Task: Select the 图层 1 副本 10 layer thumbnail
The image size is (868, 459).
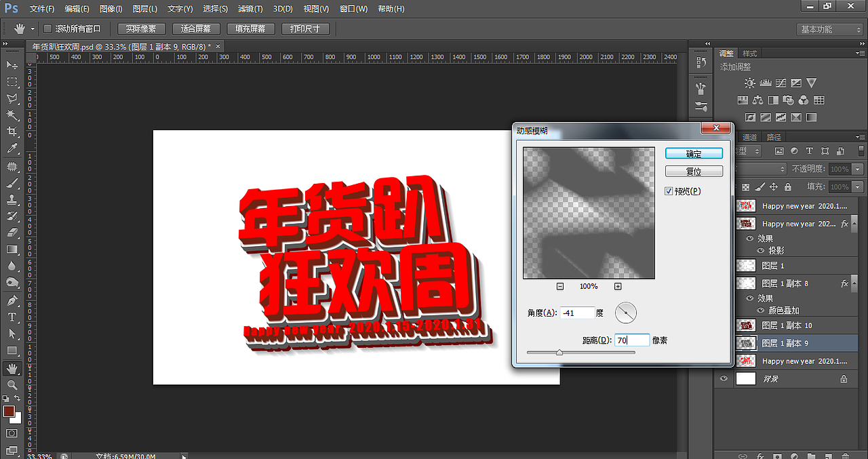Action: [746, 325]
